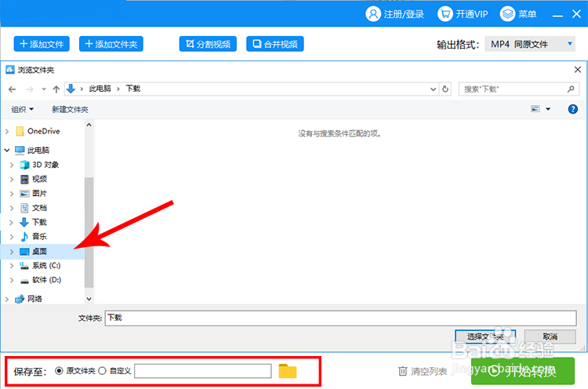This screenshot has height=389, width=588.
Task: Expand the 桌面 node
Action: click(x=11, y=251)
